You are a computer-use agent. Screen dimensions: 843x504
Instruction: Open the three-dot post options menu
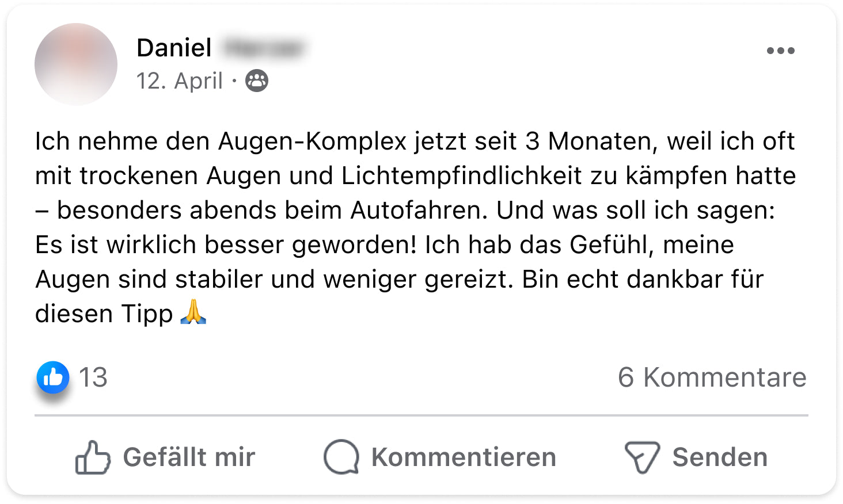coord(780,51)
